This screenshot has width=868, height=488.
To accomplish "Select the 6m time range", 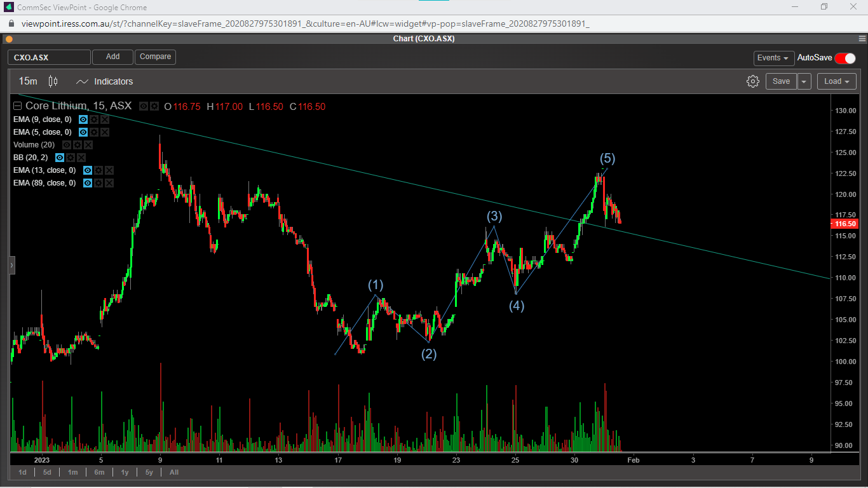I will click(99, 472).
